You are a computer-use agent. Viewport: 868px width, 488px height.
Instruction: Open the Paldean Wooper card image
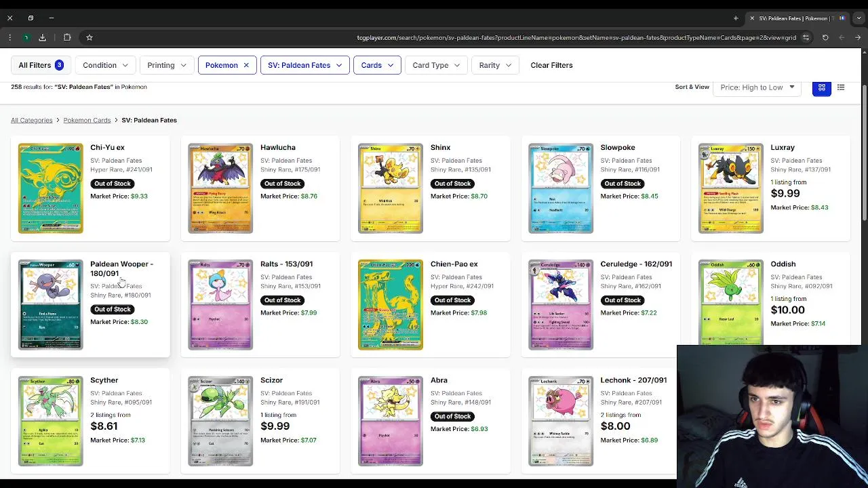point(51,304)
